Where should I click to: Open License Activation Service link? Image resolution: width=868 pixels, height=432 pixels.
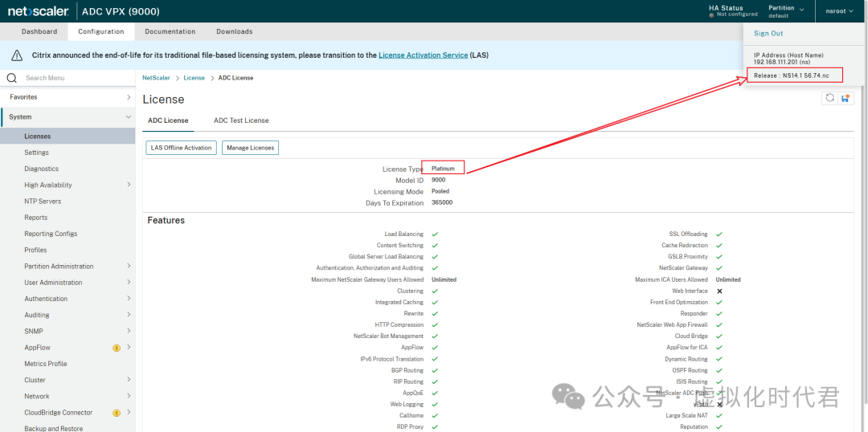tap(423, 55)
